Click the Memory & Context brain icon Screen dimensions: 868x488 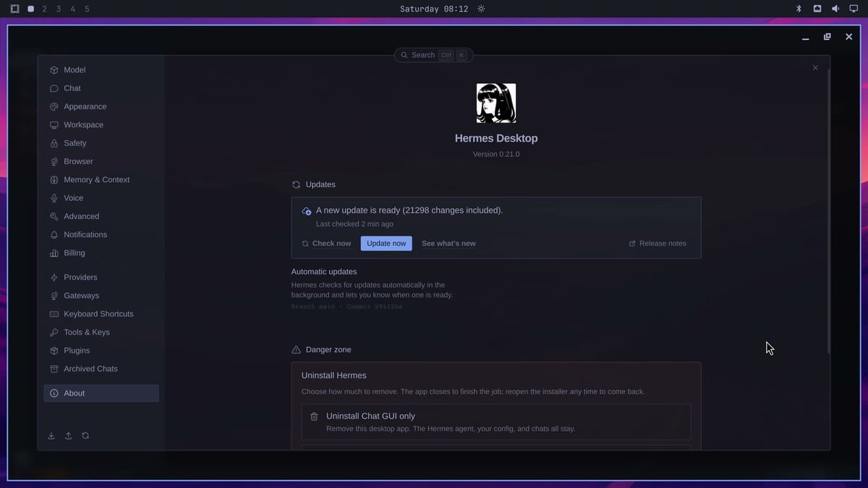(54, 180)
